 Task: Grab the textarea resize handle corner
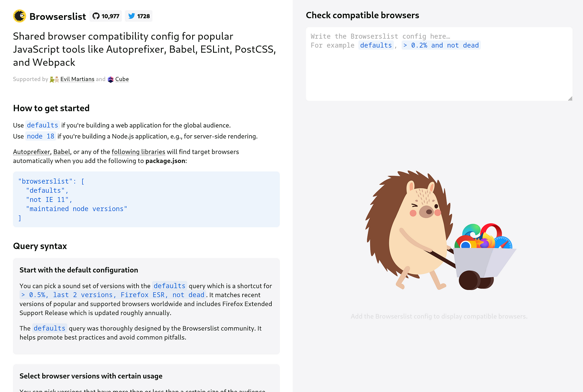point(570,99)
